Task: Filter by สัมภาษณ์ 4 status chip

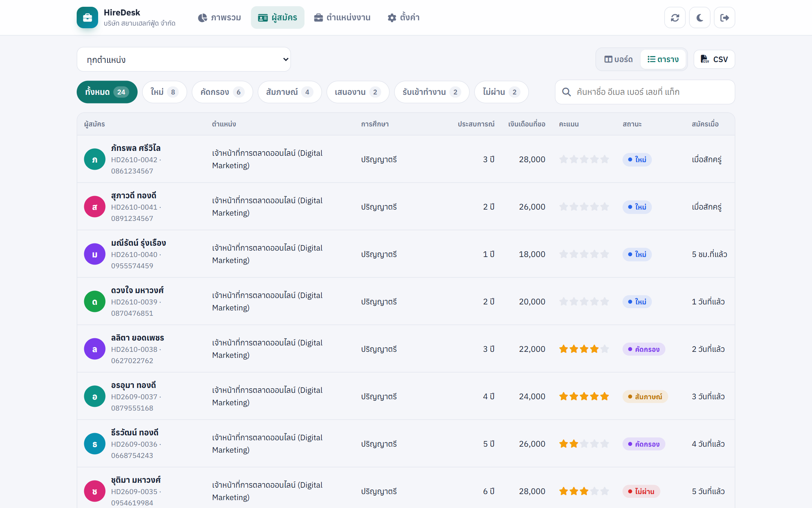Action: [x=289, y=92]
